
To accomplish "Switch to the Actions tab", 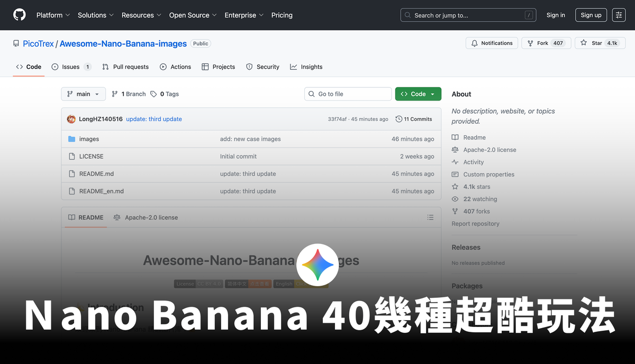I will tap(175, 67).
